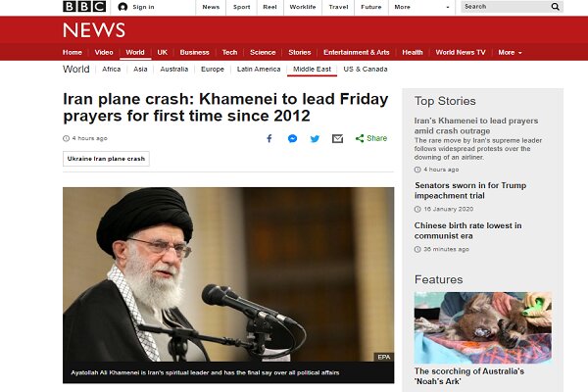Select the World tab in red bar

tap(135, 53)
